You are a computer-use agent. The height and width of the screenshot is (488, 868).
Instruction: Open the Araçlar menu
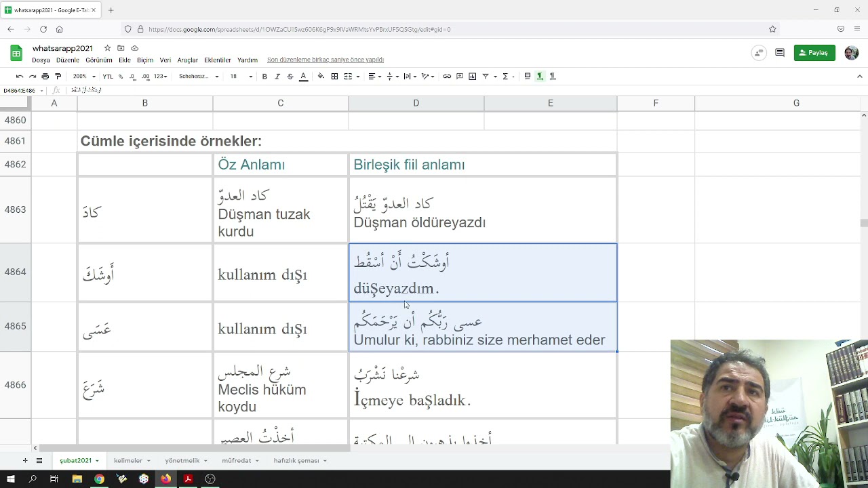[x=188, y=60]
